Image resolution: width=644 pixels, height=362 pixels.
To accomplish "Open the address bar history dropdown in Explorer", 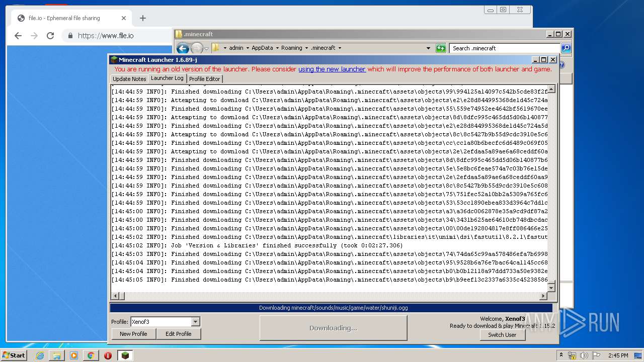I will click(x=428, y=48).
